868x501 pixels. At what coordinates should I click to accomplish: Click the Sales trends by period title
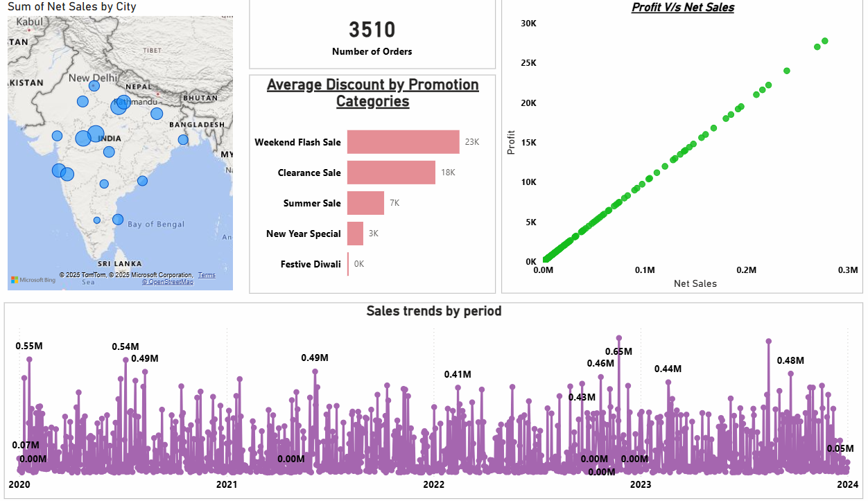coord(433,311)
